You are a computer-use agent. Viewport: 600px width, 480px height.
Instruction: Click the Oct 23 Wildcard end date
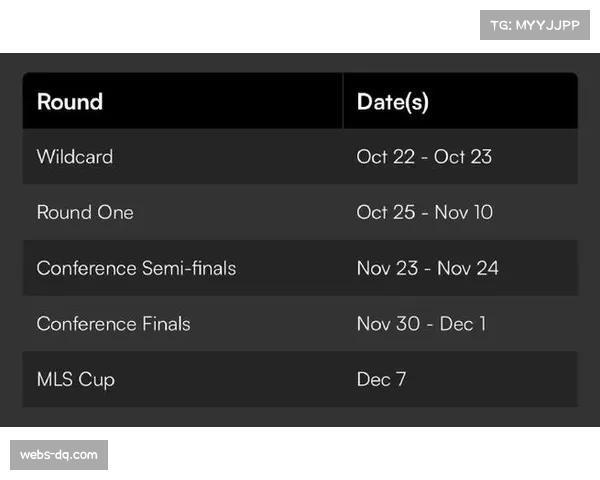tap(463, 157)
